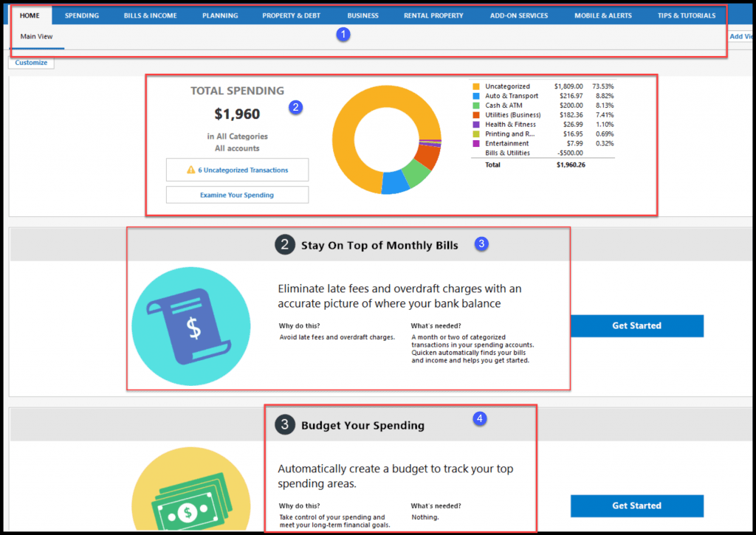Click the Printing and R... yellow-green swatch
Image resolution: width=756 pixels, height=535 pixels.
coord(476,134)
